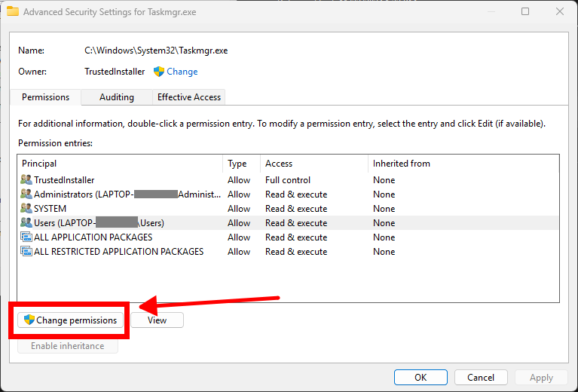The image size is (578, 392).
Task: Click the View button
Action: tap(157, 320)
